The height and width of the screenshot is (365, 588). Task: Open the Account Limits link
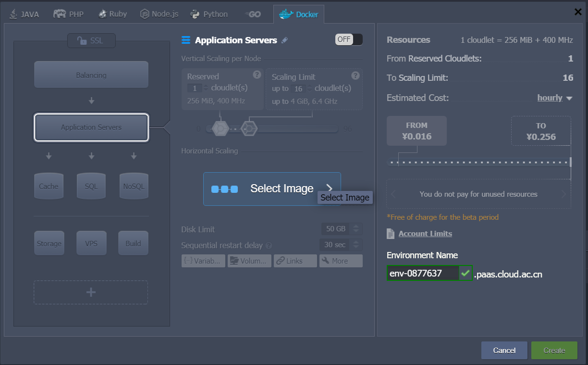click(x=425, y=234)
